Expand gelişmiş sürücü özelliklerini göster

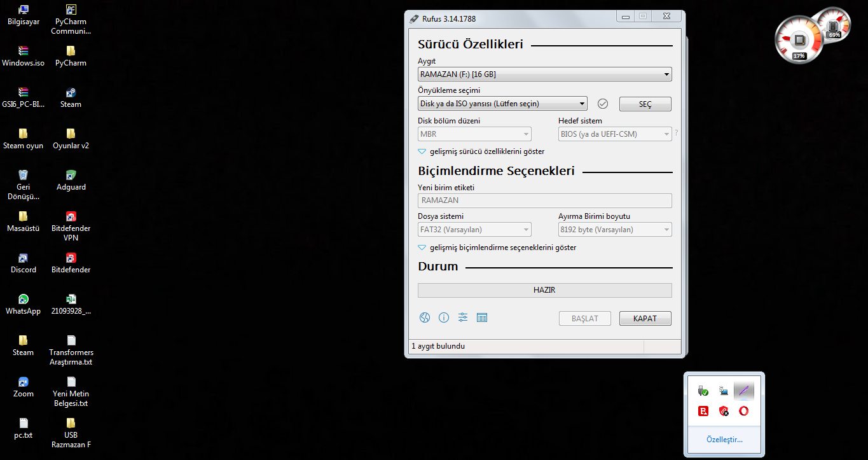(481, 151)
